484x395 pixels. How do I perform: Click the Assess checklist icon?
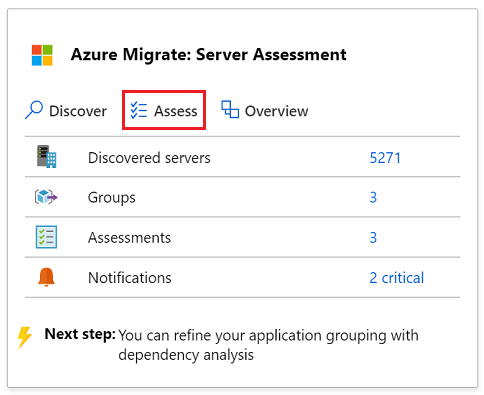(139, 110)
